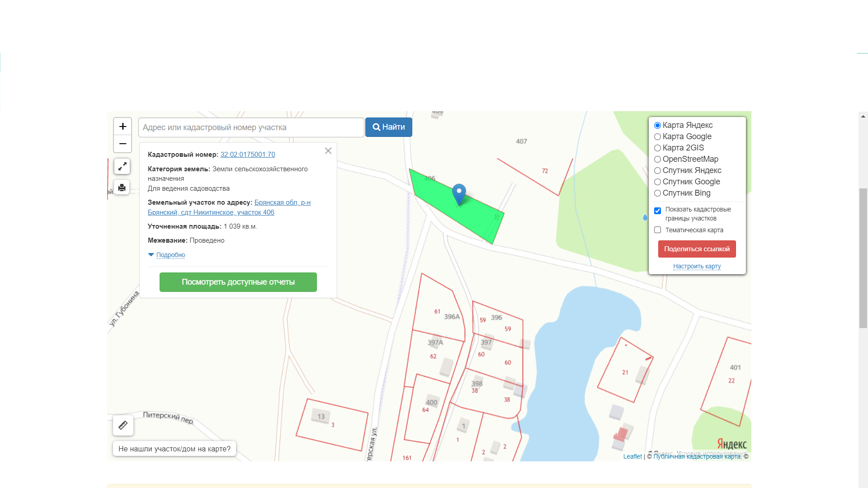Click the blue water drop marker
This screenshot has height=488, width=868.
(x=645, y=217)
